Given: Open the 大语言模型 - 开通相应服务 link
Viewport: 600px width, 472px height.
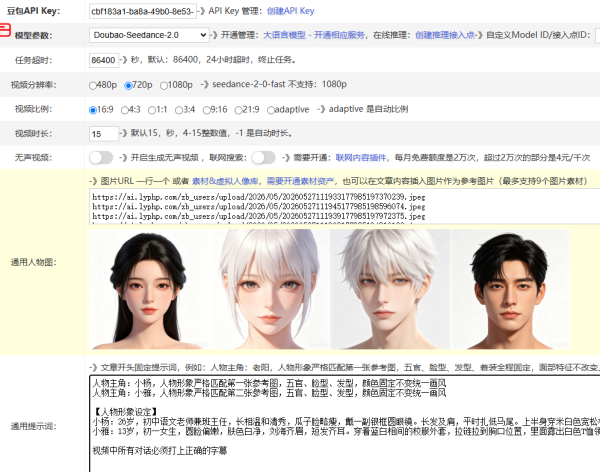Looking at the screenshot, I should [x=314, y=35].
